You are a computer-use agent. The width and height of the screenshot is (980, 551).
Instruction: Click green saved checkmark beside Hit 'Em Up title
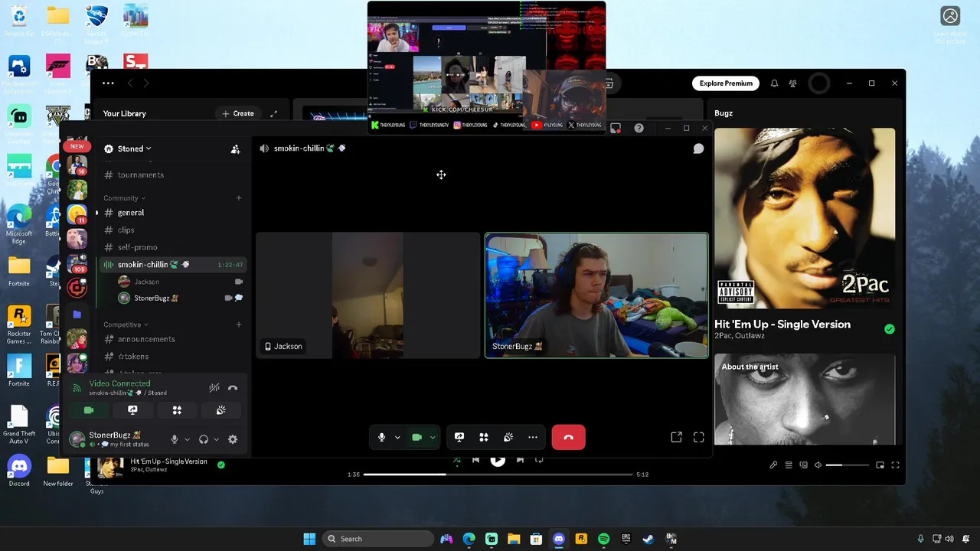889,329
